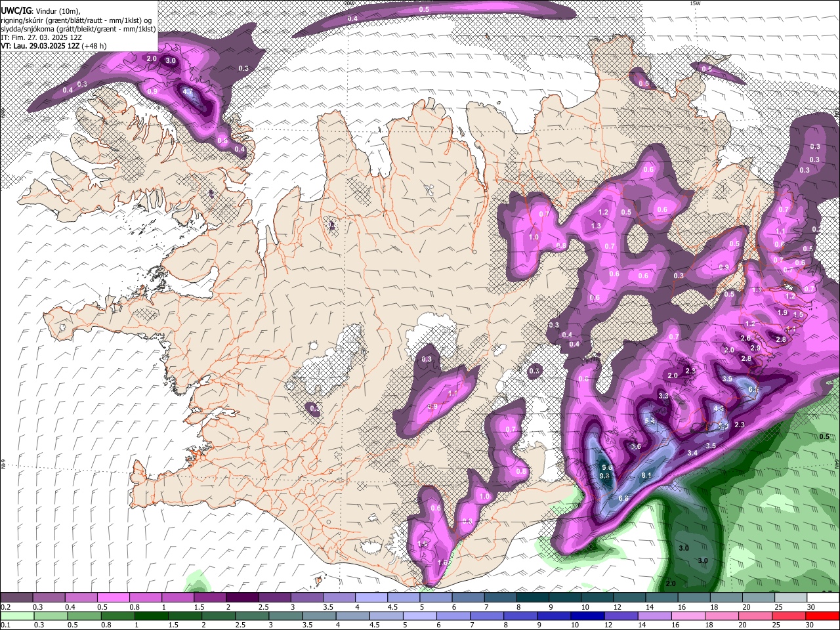Pick the white 30+ swatch ending the upper legend
Viewport: 840px width, 630px height.
tap(824, 598)
